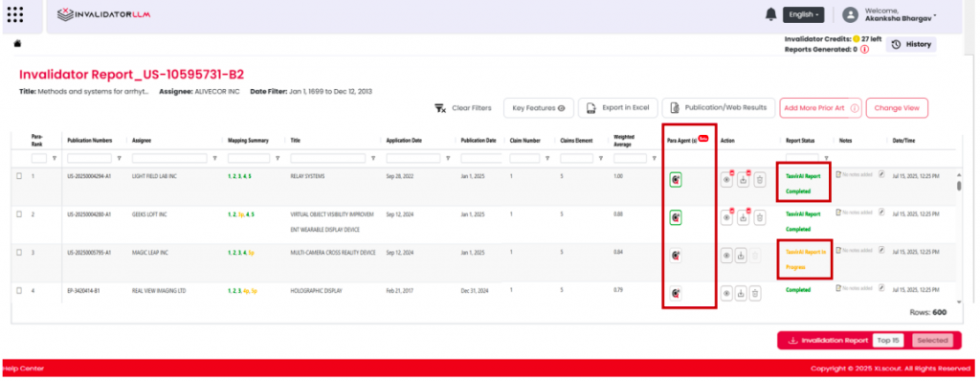Open Para-Rank column filter icon
Screen dimensions: 980x381
[55, 158]
